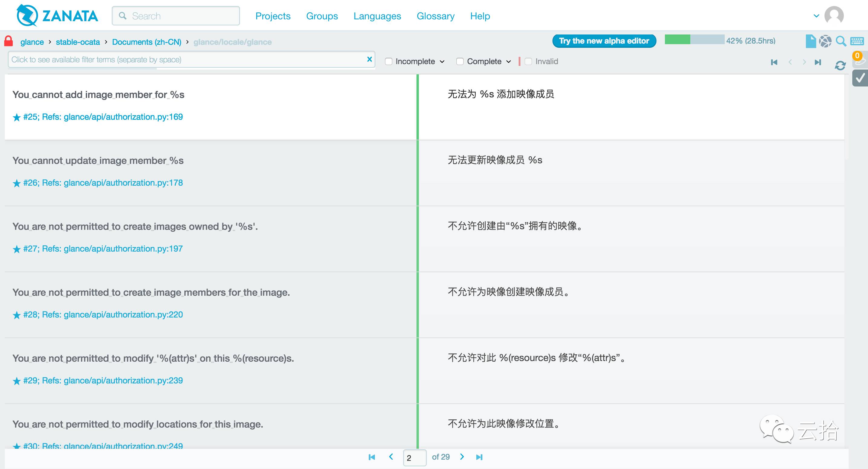Click the refresh arrows icon
This screenshot has width=868, height=469.
[x=840, y=65]
